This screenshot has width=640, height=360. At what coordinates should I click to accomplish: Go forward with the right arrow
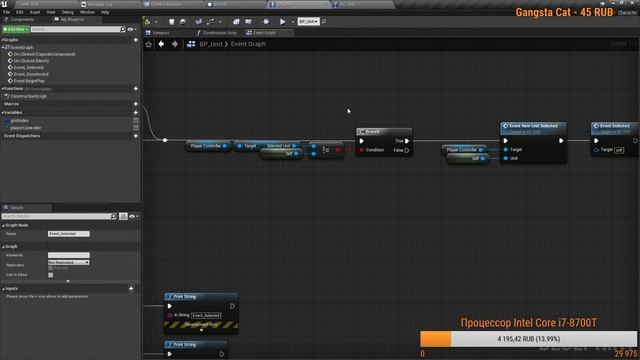pyautogui.click(x=175, y=44)
